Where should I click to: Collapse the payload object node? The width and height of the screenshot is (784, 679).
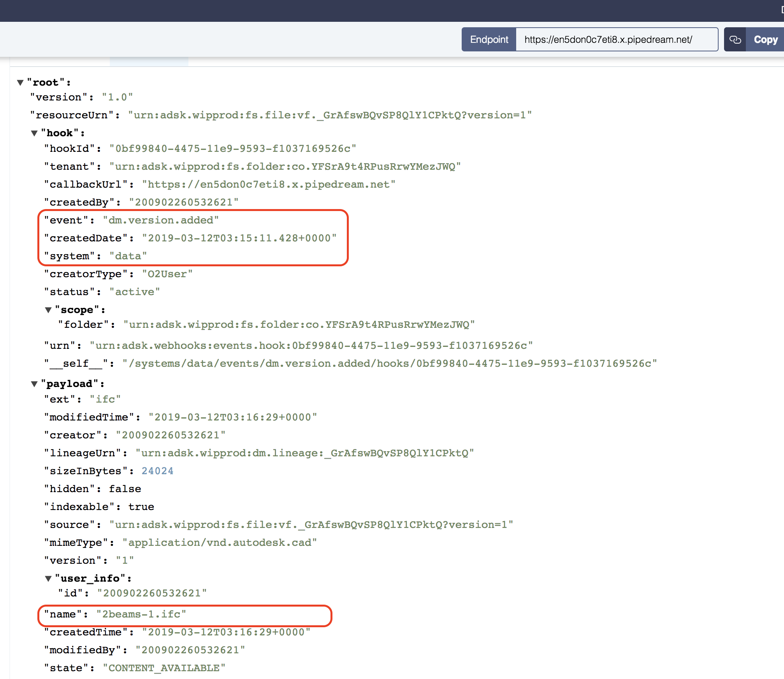point(34,383)
